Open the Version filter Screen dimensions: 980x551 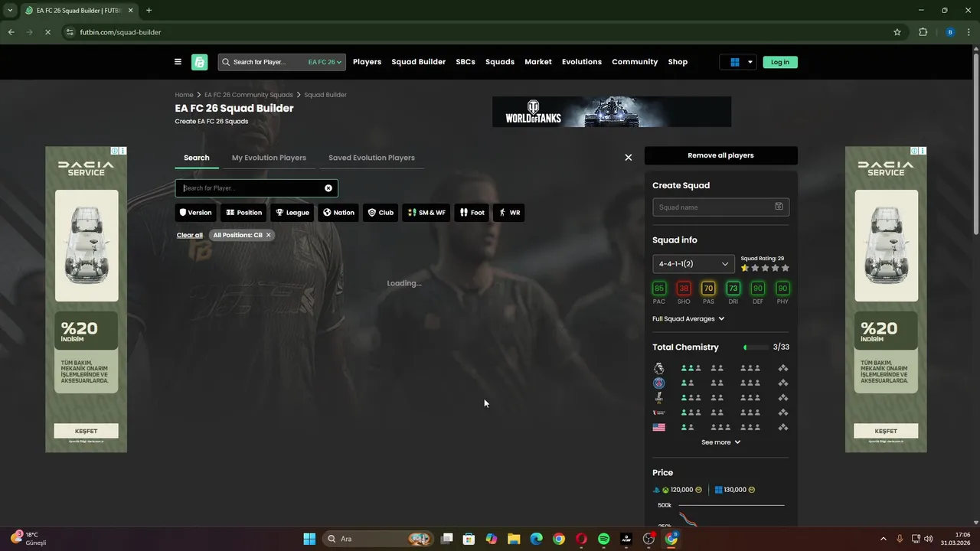(x=195, y=213)
